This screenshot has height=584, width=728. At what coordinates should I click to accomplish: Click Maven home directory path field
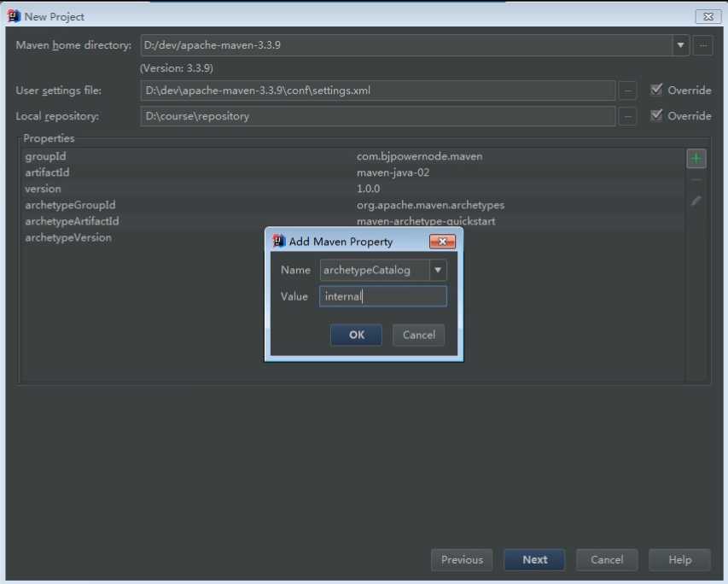pyautogui.click(x=407, y=45)
